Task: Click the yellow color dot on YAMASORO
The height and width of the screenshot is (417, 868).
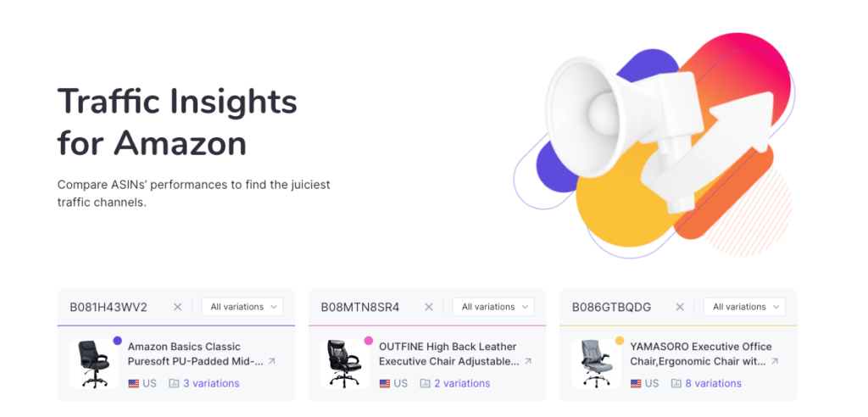Action: click(x=620, y=341)
